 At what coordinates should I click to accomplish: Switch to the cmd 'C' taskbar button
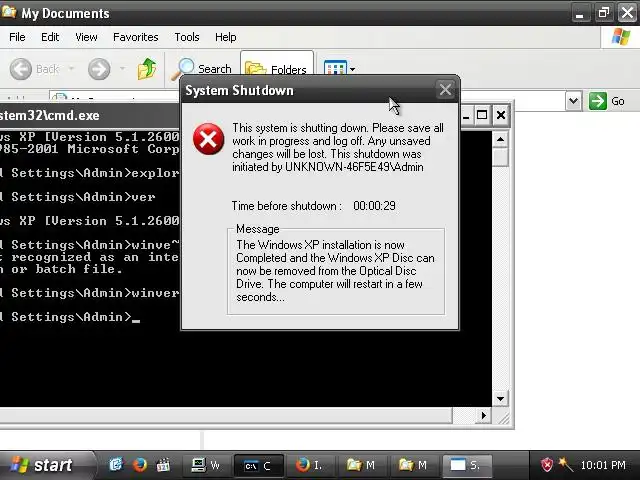coord(258,465)
